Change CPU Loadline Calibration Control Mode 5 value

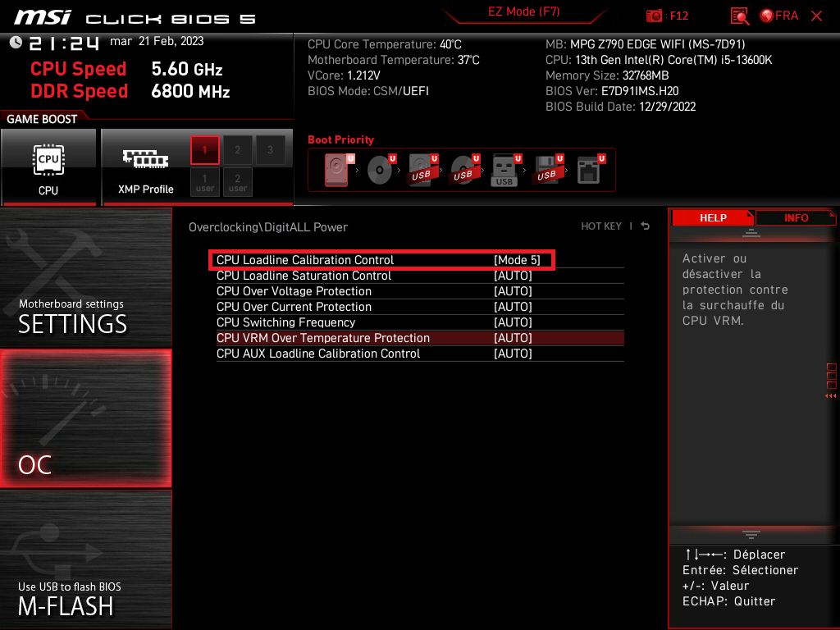[517, 260]
